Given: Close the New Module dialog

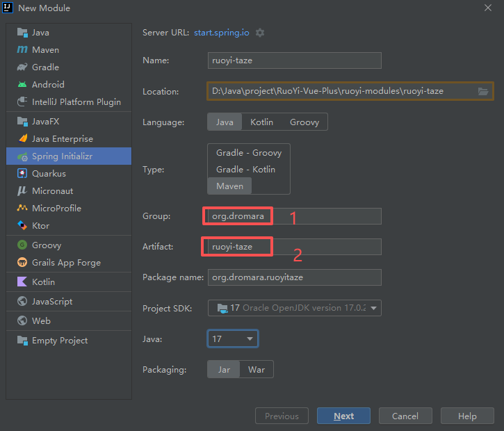Looking at the screenshot, I should point(488,8).
